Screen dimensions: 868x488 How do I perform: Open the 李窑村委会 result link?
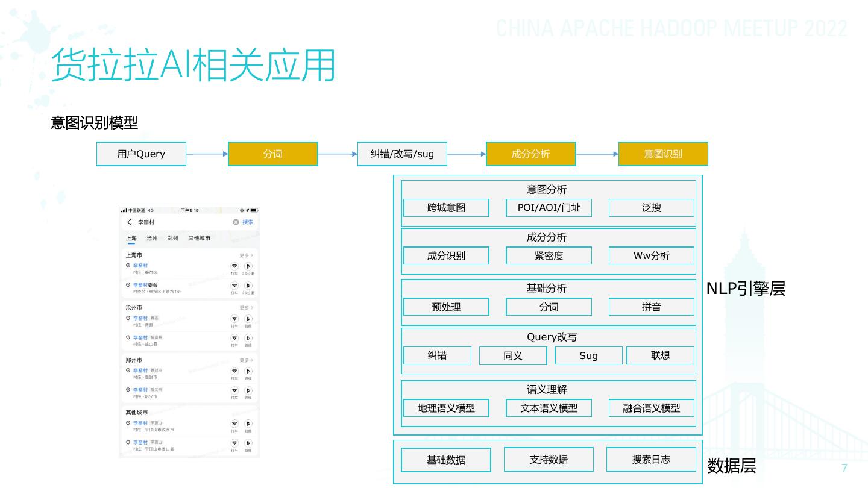[x=145, y=285]
